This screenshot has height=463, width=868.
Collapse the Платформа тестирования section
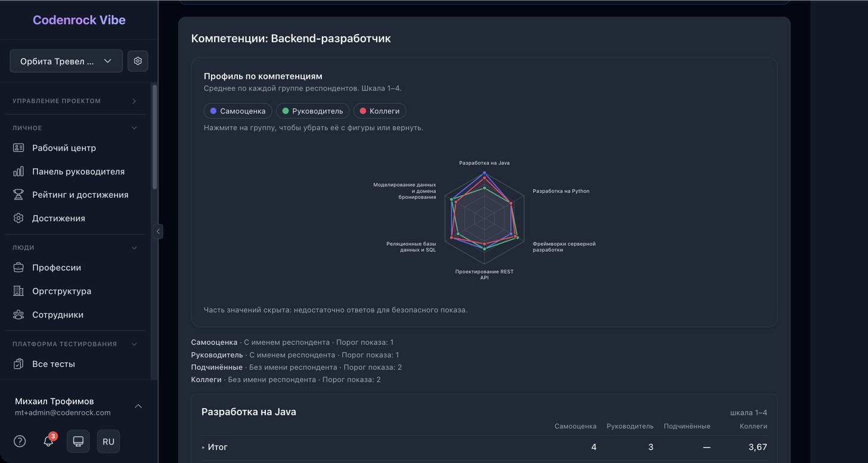[x=75, y=344]
